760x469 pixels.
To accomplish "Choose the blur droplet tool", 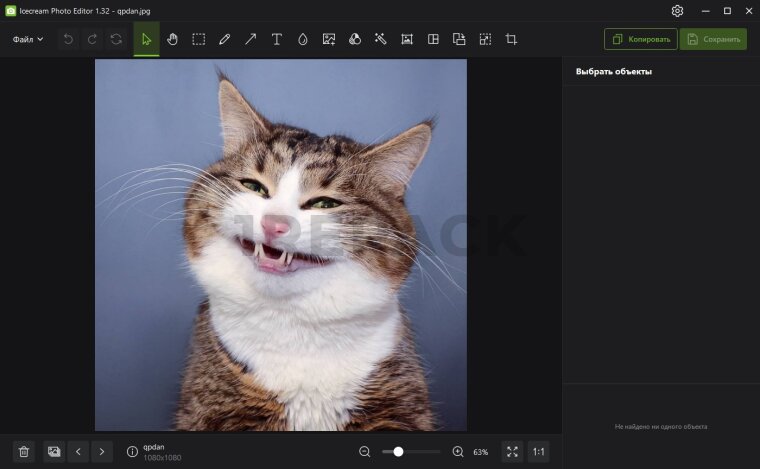I will click(x=303, y=39).
